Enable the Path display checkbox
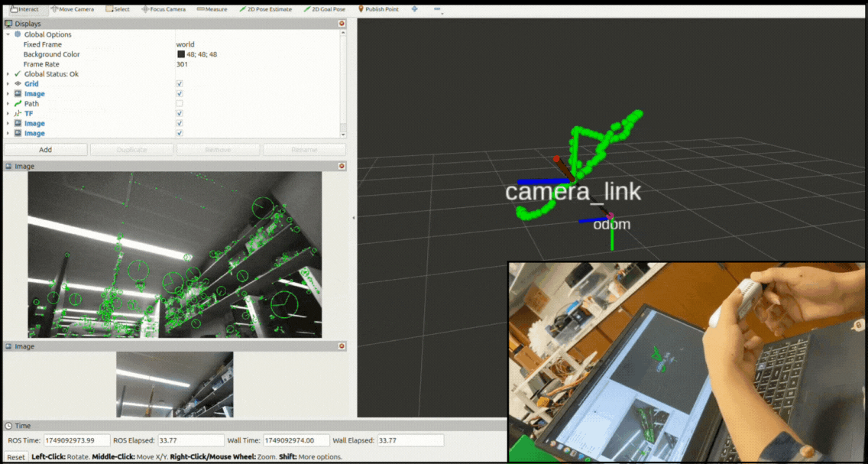Screen dimensions: 868x464 180,103
